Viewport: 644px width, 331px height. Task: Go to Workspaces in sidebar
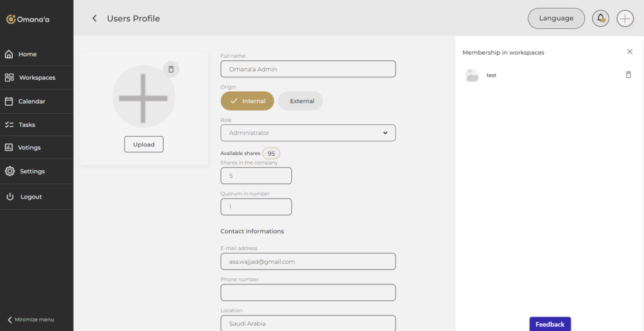[x=36, y=78]
